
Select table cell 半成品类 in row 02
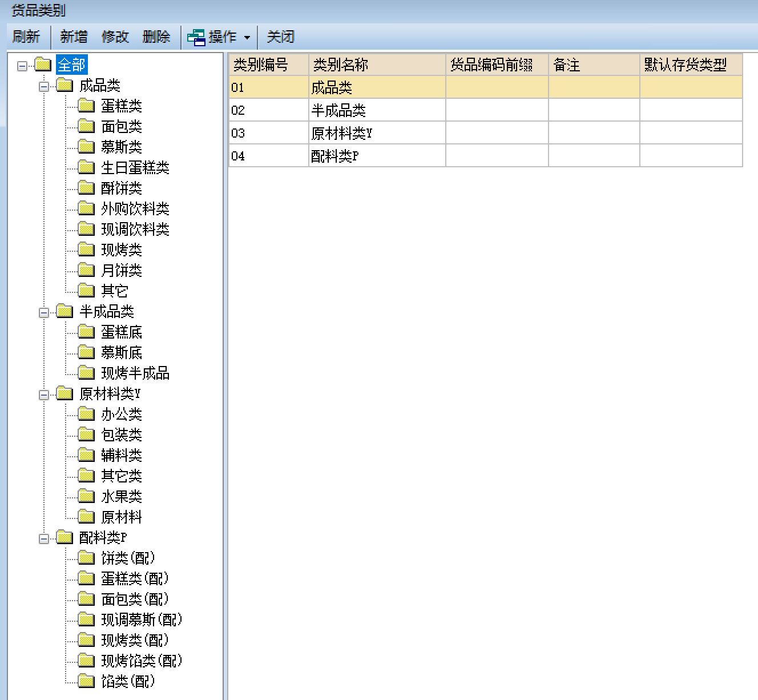click(x=377, y=110)
